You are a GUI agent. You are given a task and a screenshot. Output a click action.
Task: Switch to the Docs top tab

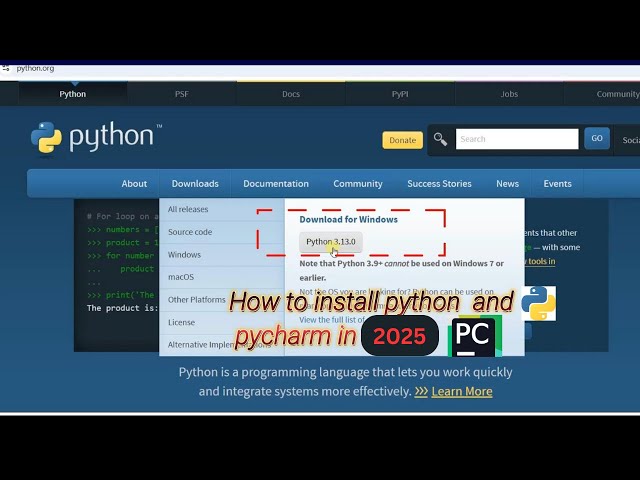coord(291,94)
